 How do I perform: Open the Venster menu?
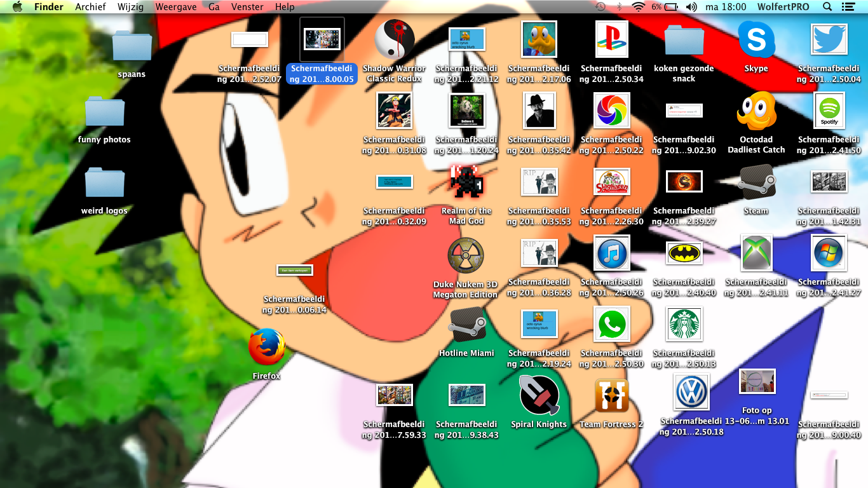pos(247,7)
